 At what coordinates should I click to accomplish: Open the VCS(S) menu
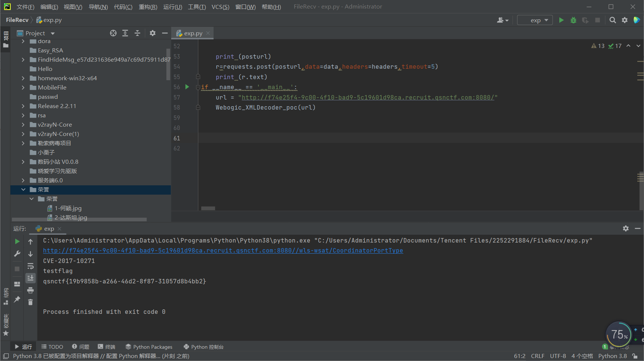coord(220,7)
